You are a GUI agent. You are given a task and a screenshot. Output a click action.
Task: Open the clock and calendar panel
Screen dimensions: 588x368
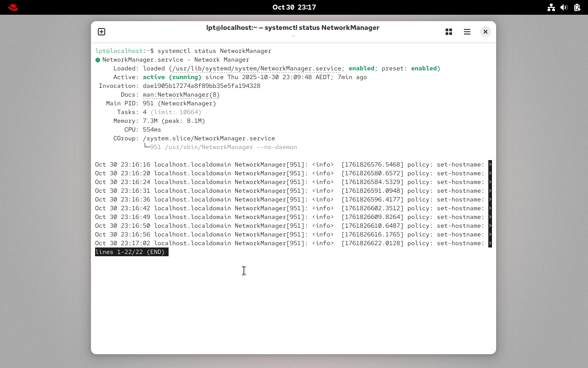294,7
